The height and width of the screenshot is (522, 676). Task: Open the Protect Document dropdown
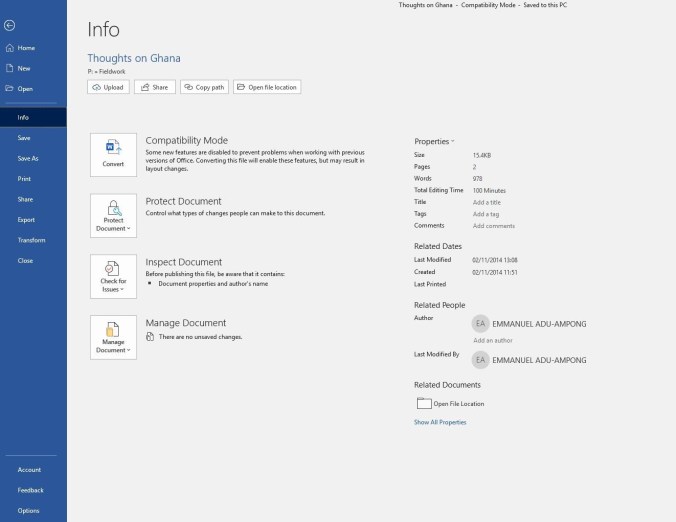pyautogui.click(x=113, y=216)
